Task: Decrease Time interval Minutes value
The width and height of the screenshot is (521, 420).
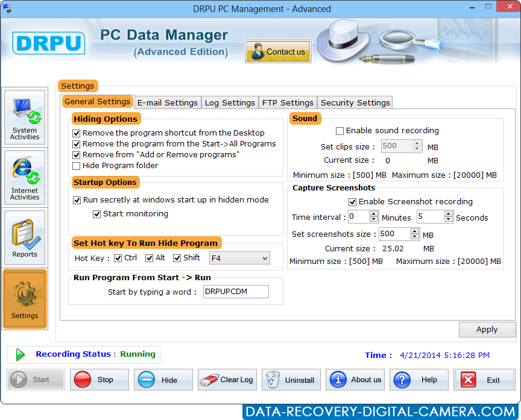Action: point(374,219)
